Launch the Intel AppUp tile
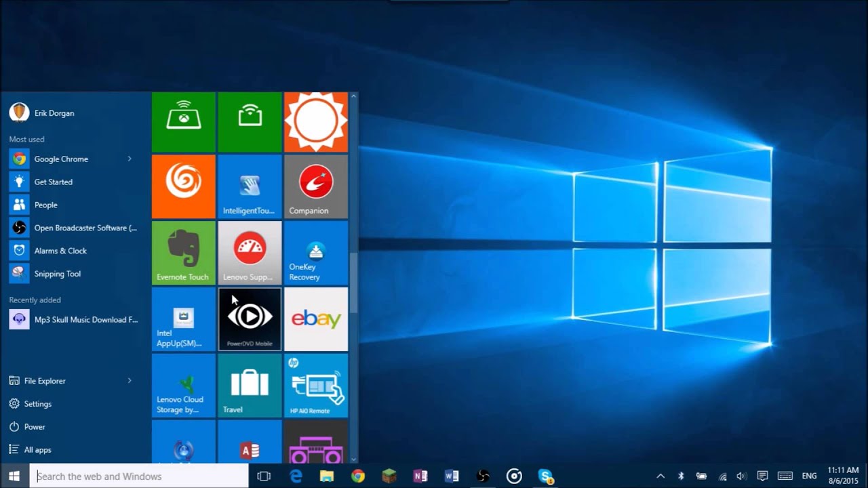 184,319
